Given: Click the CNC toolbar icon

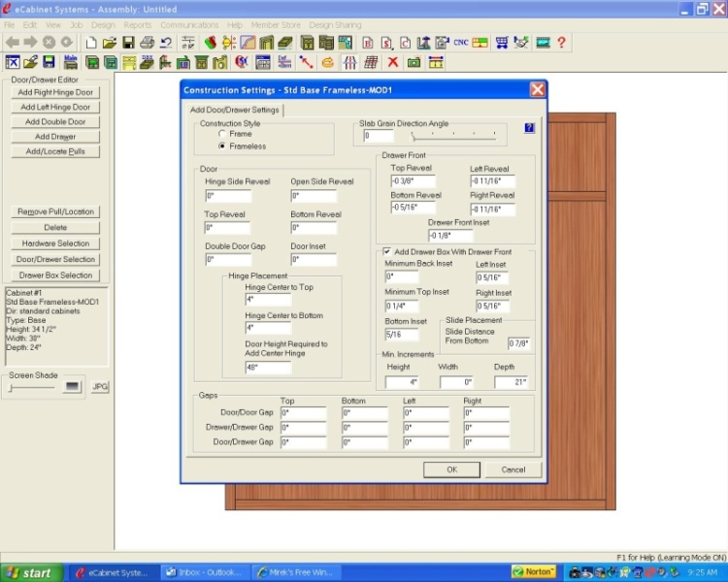Looking at the screenshot, I should click(x=459, y=43).
